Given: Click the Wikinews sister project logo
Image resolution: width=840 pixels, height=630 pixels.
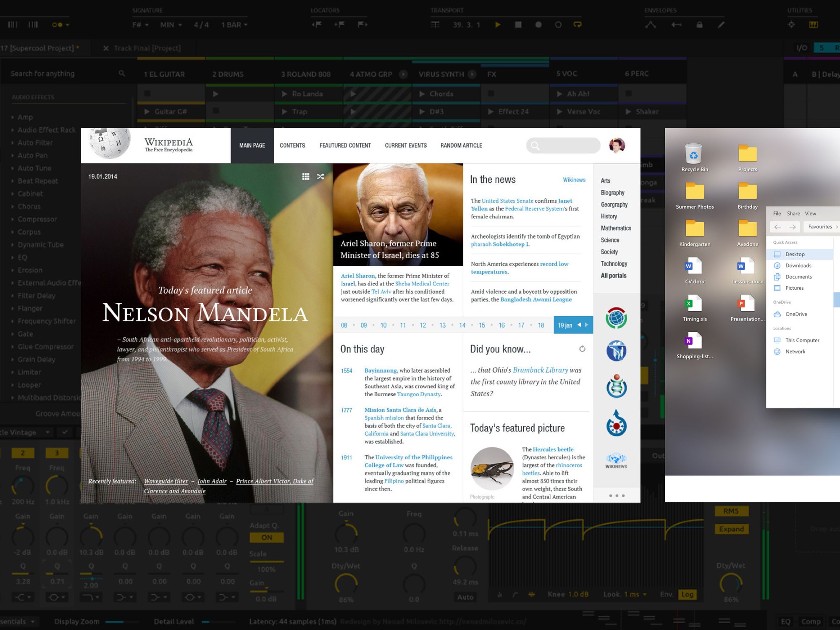Looking at the screenshot, I should coord(616,460).
